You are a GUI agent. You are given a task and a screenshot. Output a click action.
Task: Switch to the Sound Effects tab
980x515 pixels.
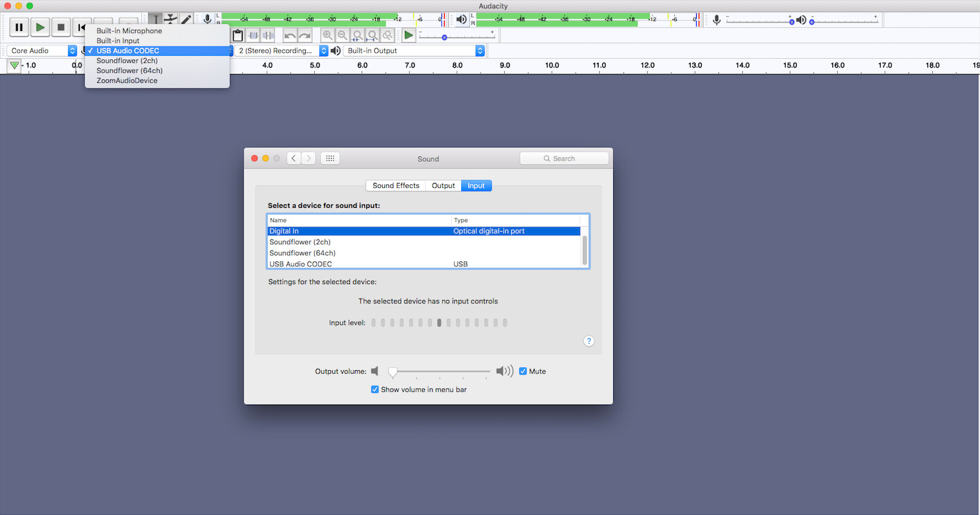click(x=396, y=186)
